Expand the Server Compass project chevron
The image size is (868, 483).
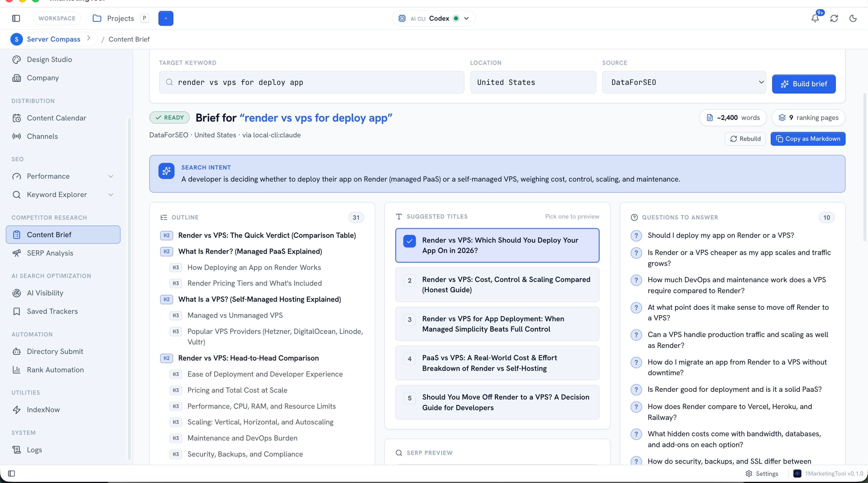[89, 38]
